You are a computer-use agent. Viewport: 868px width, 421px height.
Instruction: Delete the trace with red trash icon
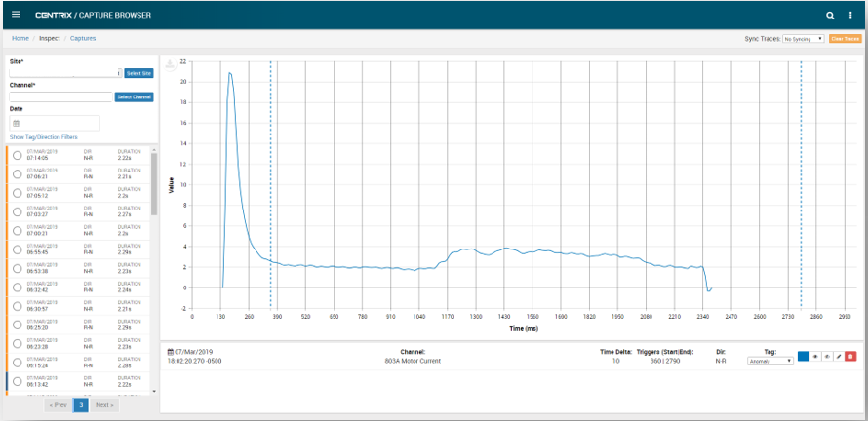click(850, 357)
